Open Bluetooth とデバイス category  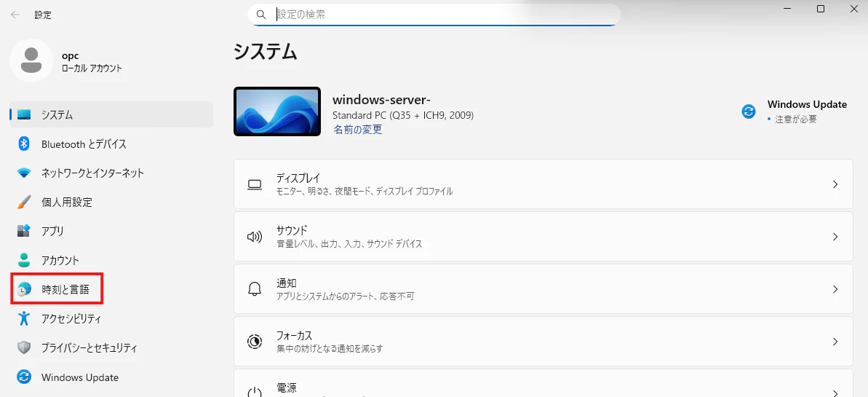pyautogui.click(x=84, y=144)
